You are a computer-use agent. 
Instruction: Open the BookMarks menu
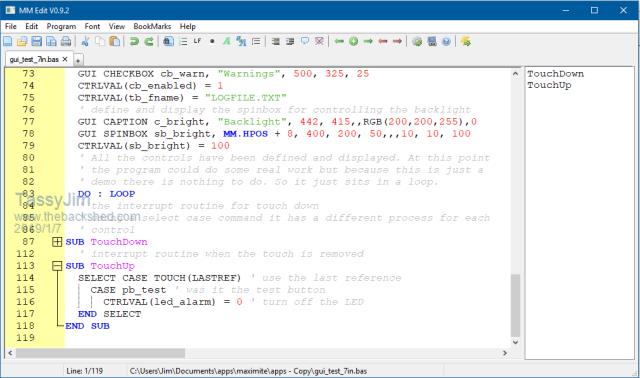pos(152,26)
